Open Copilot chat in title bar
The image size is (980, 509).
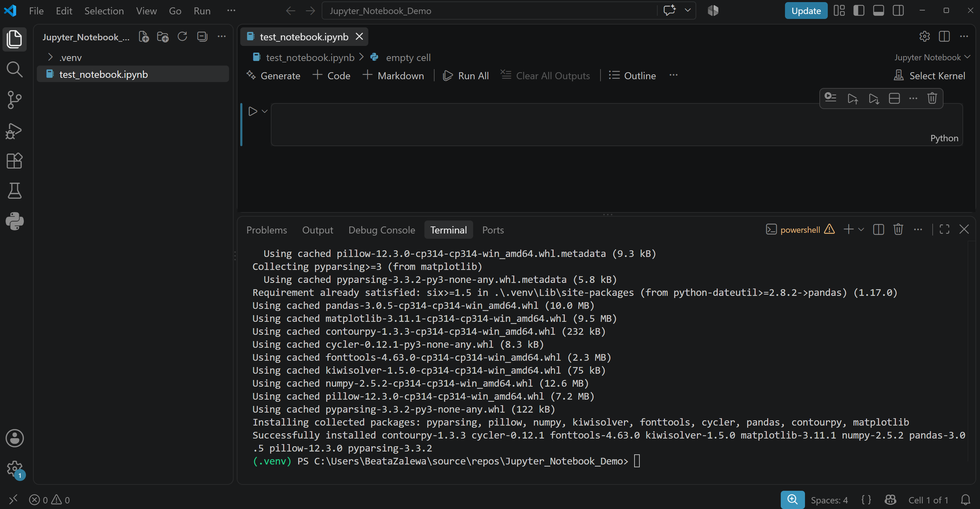[670, 10]
